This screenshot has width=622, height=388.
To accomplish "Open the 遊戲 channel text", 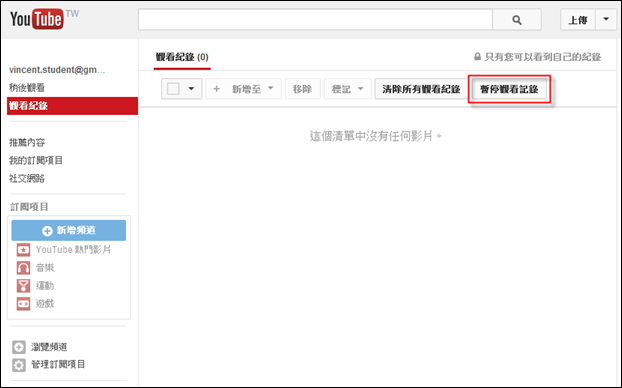I will (x=45, y=304).
